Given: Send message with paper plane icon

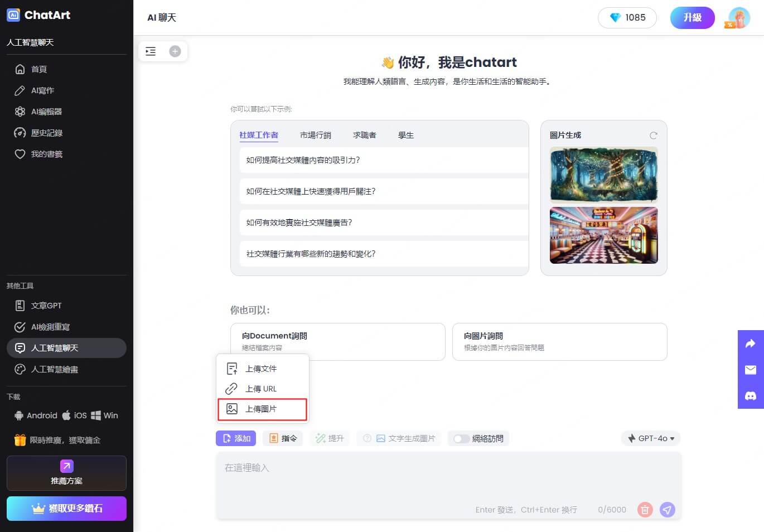Looking at the screenshot, I should pos(668,509).
